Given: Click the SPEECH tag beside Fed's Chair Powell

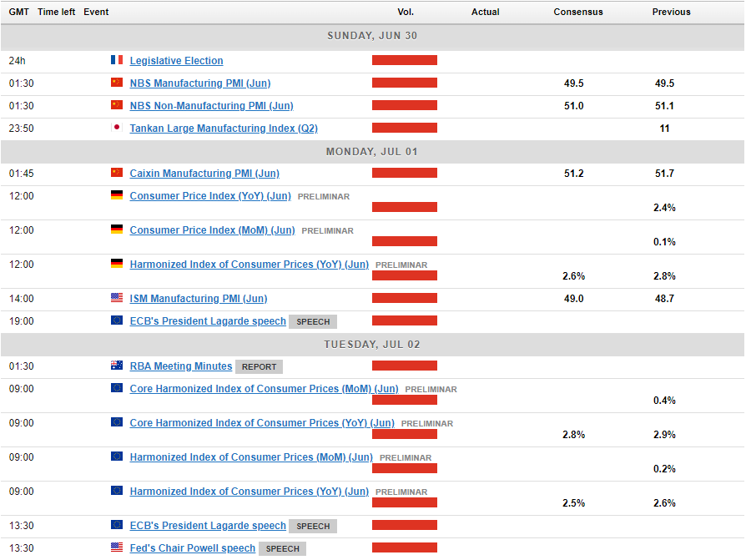Looking at the screenshot, I should [x=282, y=549].
